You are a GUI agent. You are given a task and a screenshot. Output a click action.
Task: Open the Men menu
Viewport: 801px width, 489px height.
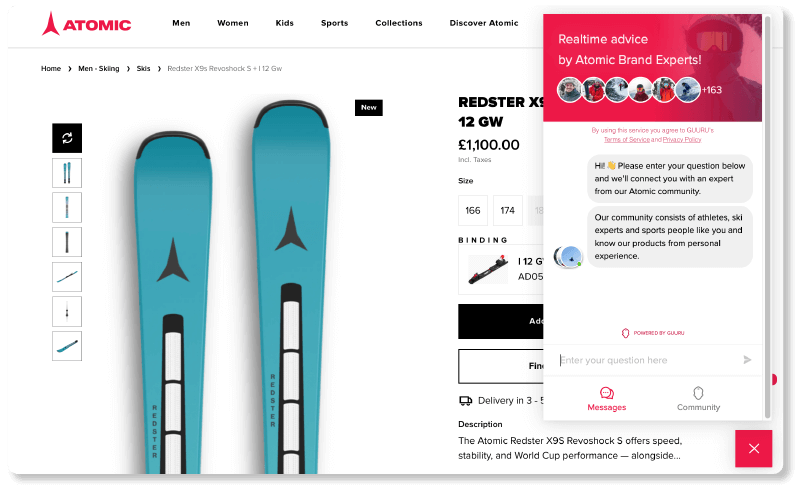click(x=181, y=23)
